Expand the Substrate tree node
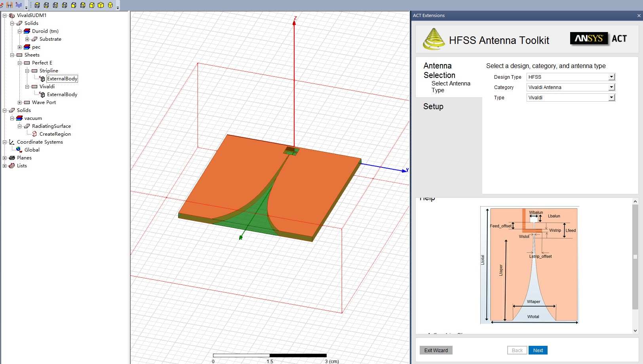 tap(27, 39)
